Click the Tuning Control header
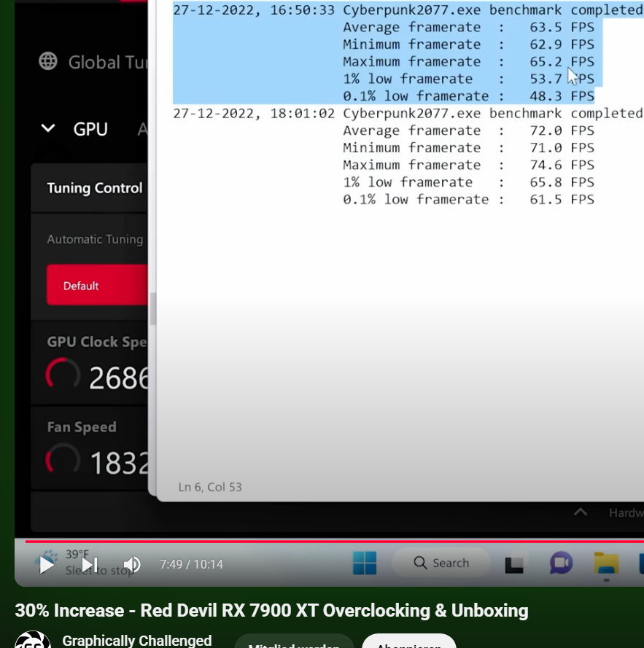The height and width of the screenshot is (648, 644). tap(95, 188)
